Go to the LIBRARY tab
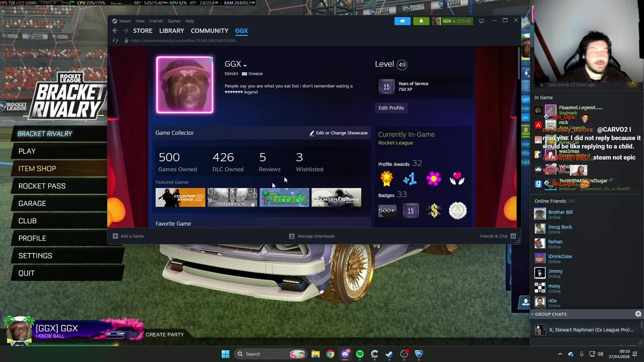 172,31
